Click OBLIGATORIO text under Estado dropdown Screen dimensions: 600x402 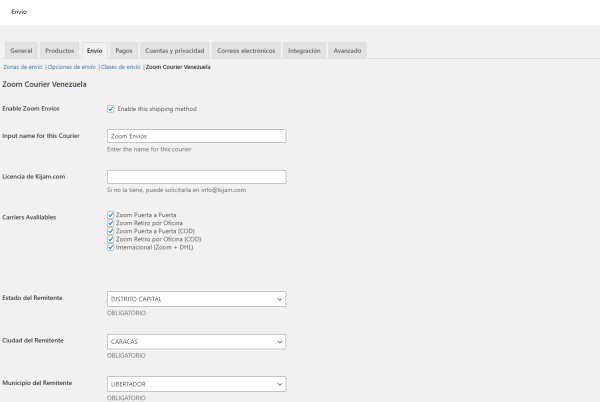126,313
